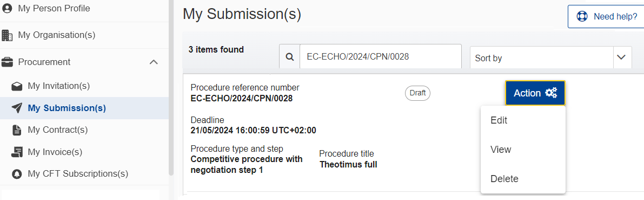Click the My Organisation(s) building icon

[x=8, y=35]
